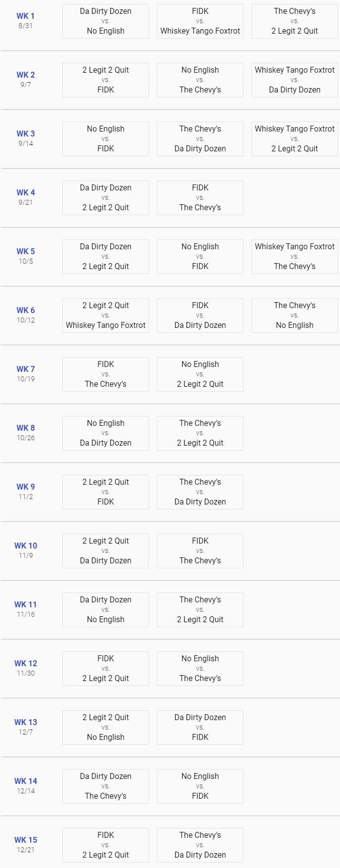Click WK 10 2 Legit 2 Quit vs. Da Dirty Dozen
This screenshot has width=340, height=868.
[x=105, y=551]
